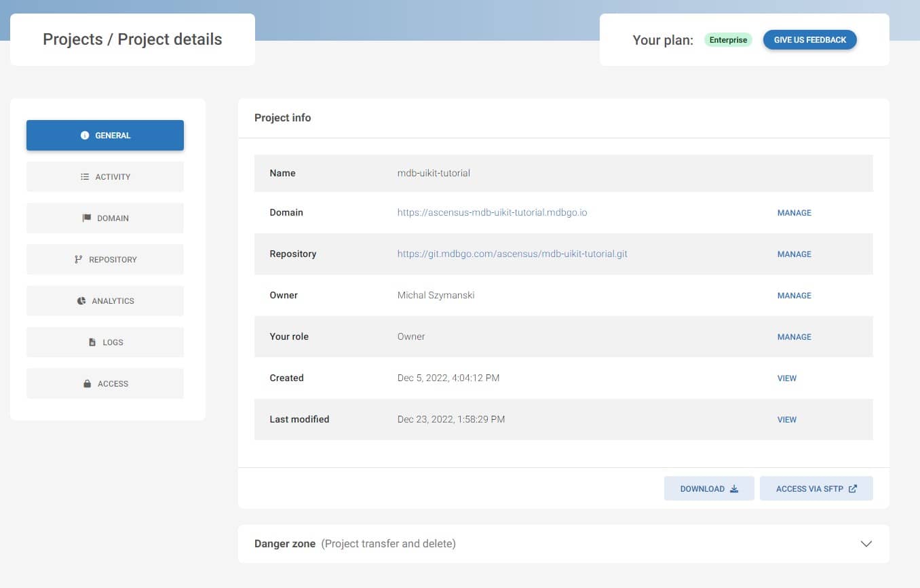This screenshot has height=588, width=920.
Task: Click the file icon beside Logs
Action: [x=92, y=342]
